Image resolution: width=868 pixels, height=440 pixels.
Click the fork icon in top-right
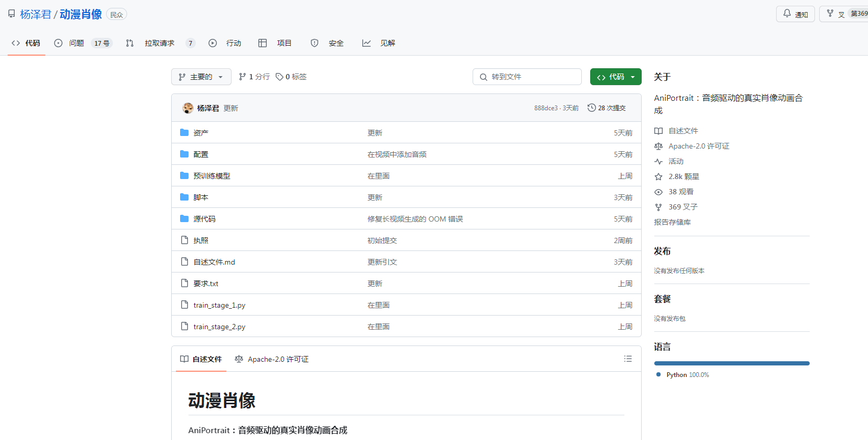click(x=830, y=14)
